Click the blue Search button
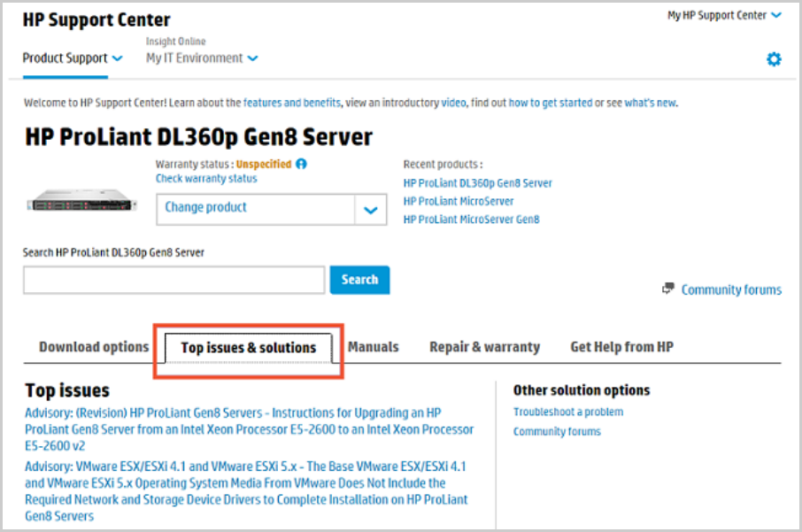The image size is (802, 532). (359, 280)
